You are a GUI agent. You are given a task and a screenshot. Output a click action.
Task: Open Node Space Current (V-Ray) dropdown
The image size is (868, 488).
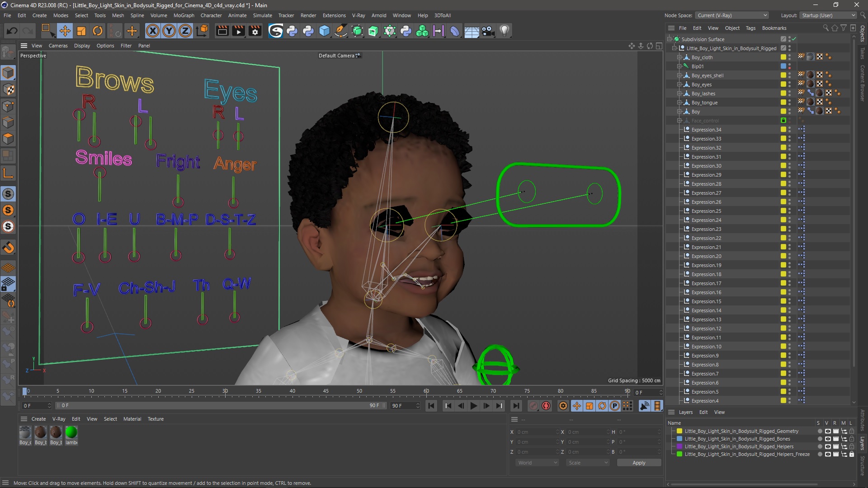pos(731,15)
